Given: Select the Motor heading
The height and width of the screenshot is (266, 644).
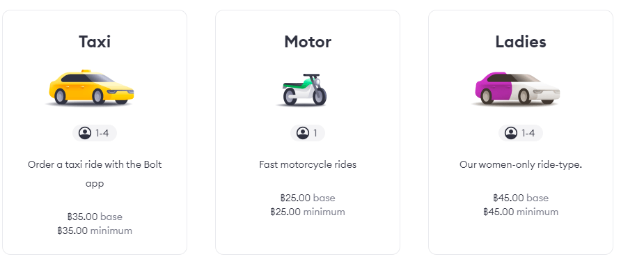Looking at the screenshot, I should tap(308, 42).
